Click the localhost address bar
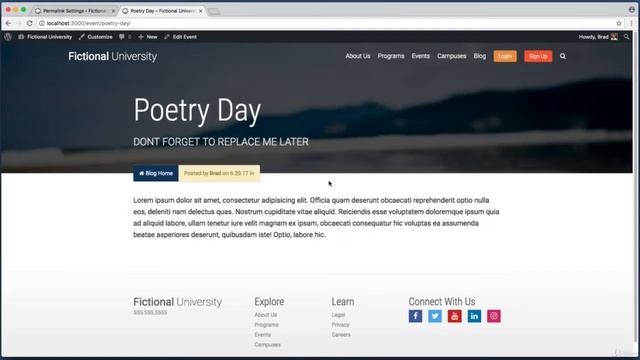The image size is (640, 360). point(327,23)
